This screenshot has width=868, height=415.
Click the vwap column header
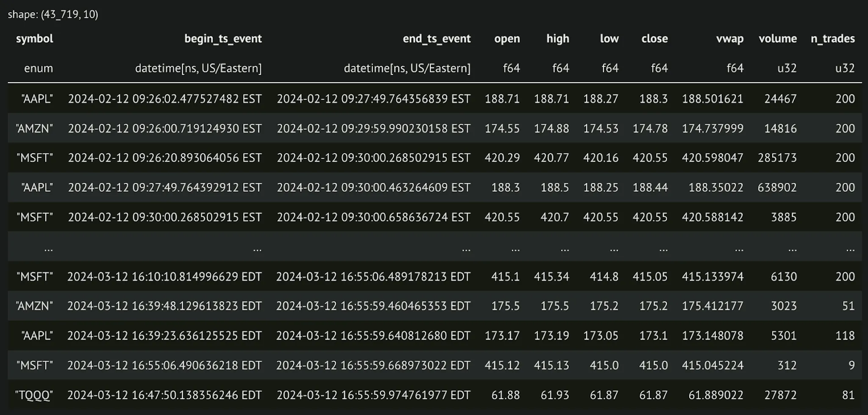730,39
